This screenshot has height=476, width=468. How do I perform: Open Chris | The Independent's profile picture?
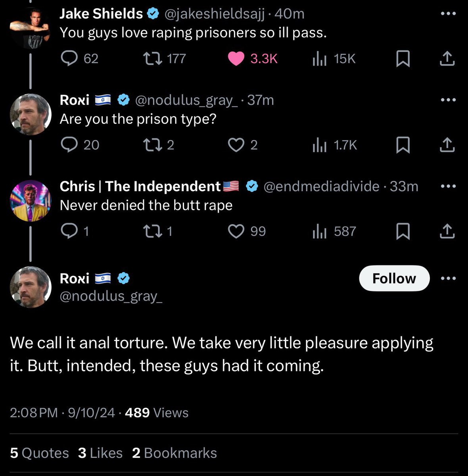[x=31, y=200]
